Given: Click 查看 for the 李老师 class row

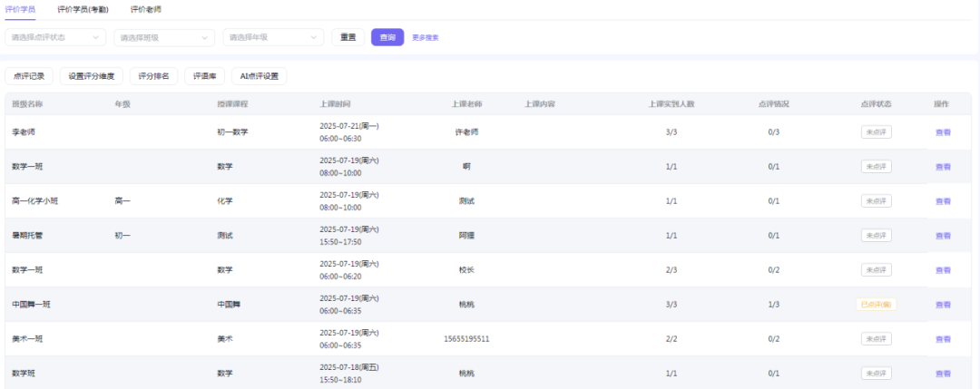Looking at the screenshot, I should click(x=943, y=132).
